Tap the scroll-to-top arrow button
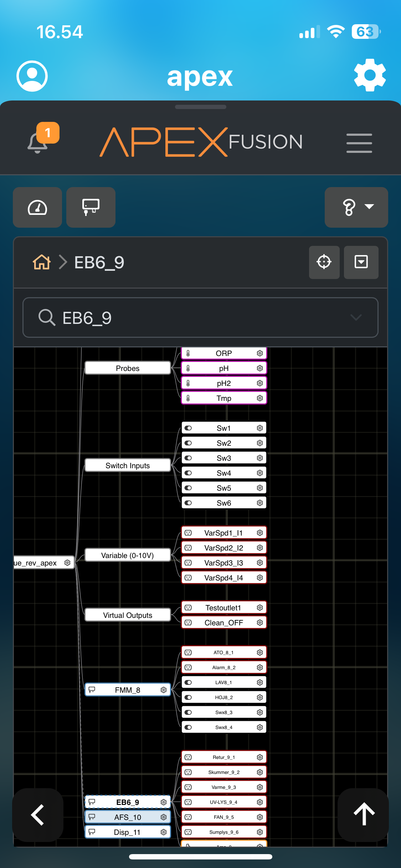 point(364,815)
